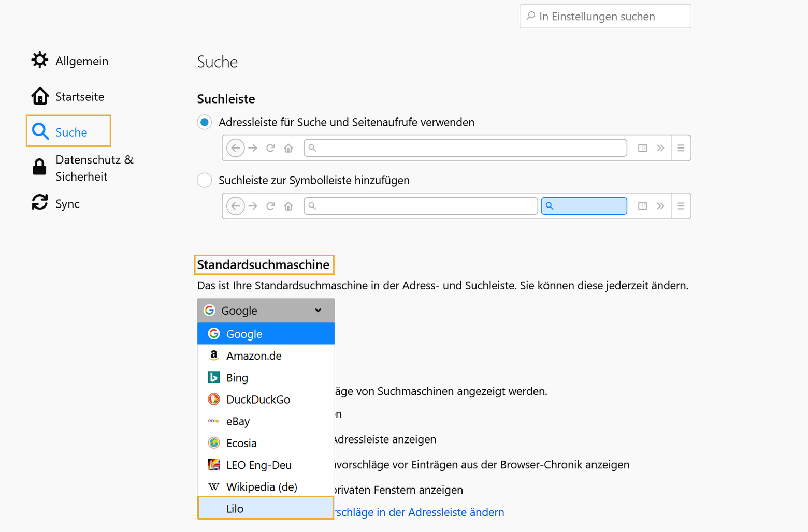Click the magnifier icon beside Suche
Image resolution: width=808 pixels, height=532 pixels.
40,131
